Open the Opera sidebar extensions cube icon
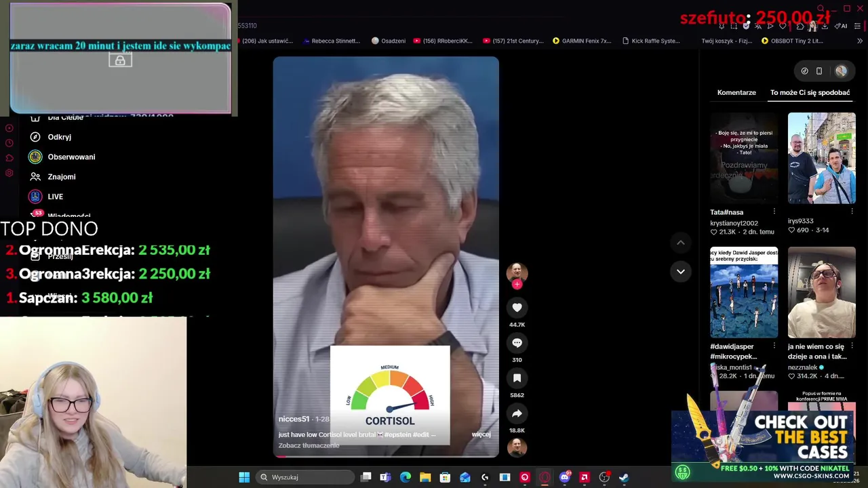This screenshot has width=868, height=488. [x=9, y=158]
